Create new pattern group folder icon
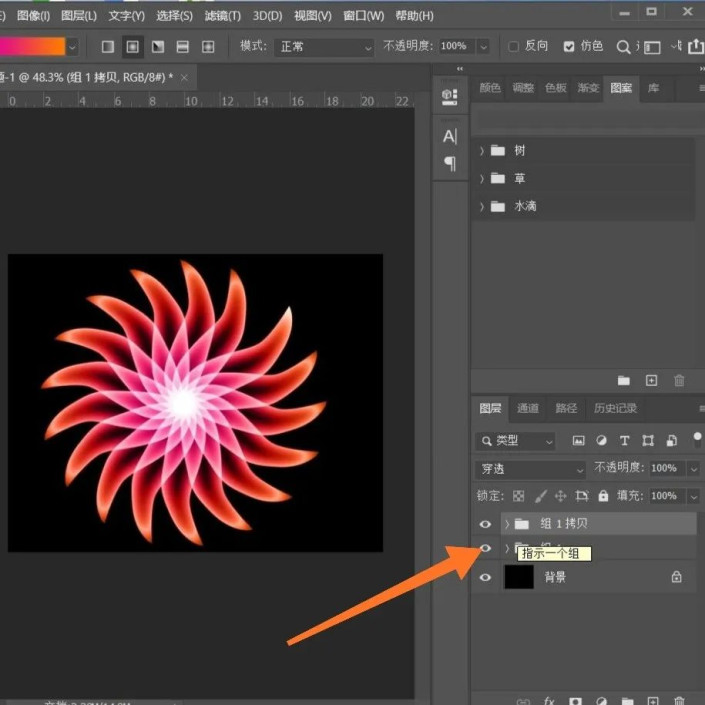The width and height of the screenshot is (705, 705). (624, 381)
